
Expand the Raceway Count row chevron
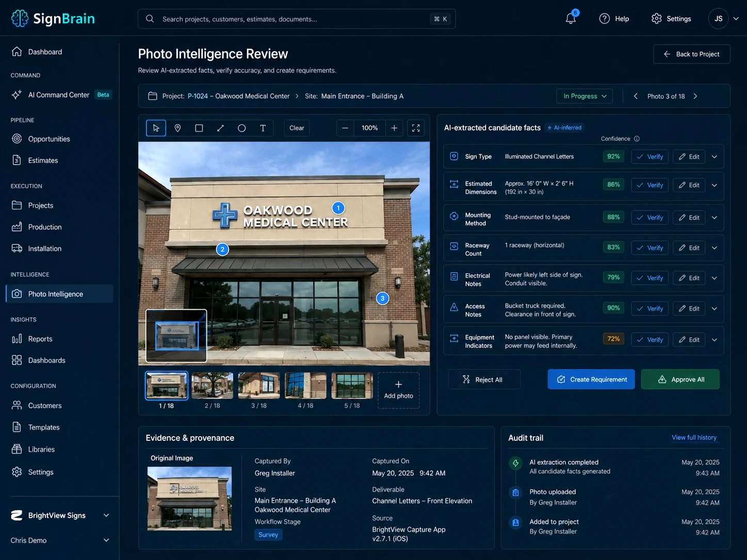pyautogui.click(x=714, y=248)
